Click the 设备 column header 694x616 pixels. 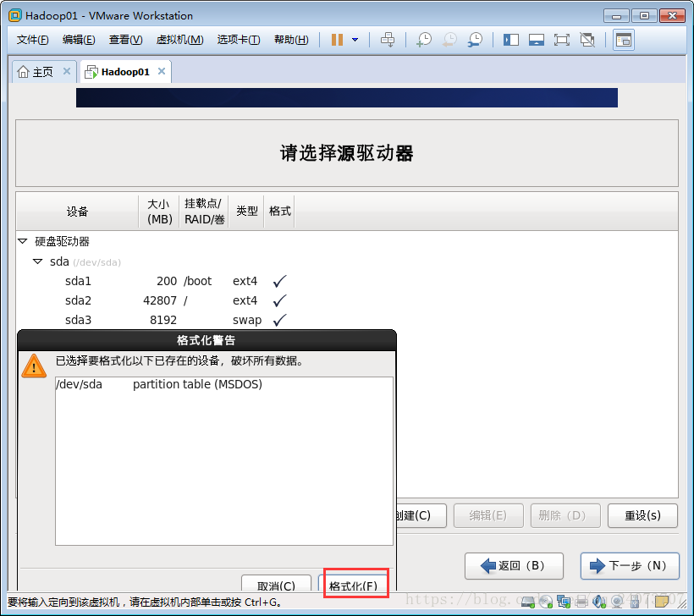pos(77,212)
